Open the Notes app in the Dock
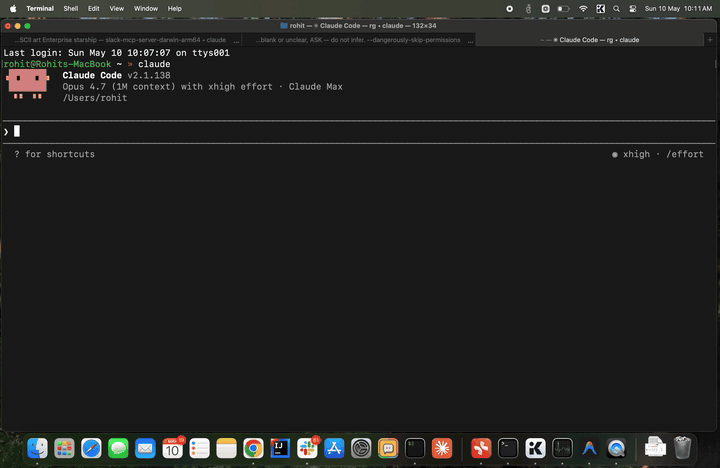This screenshot has width=720, height=468. tap(226, 448)
